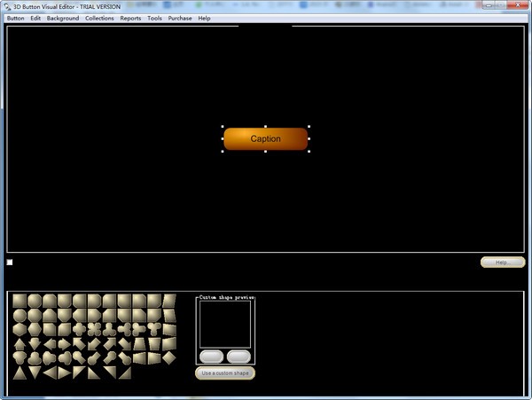This screenshot has height=400, width=532.
Task: Pick the diamond button shape
Action: click(x=168, y=357)
